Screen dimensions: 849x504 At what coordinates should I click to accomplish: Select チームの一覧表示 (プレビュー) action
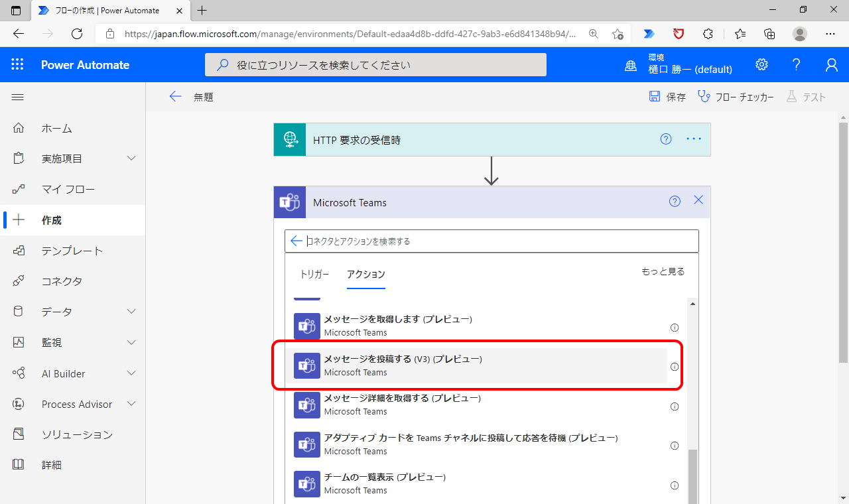click(x=477, y=484)
